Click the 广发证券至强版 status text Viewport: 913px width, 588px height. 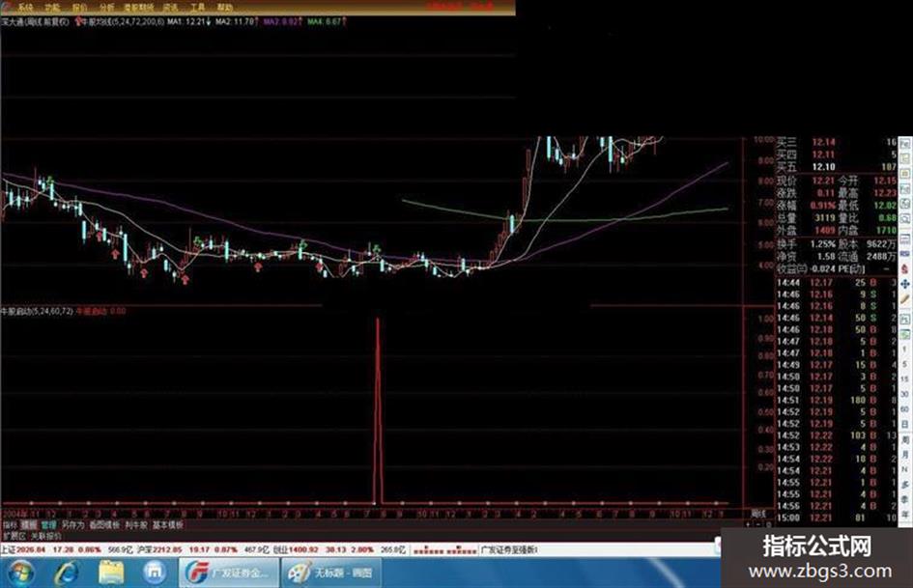pos(509,549)
